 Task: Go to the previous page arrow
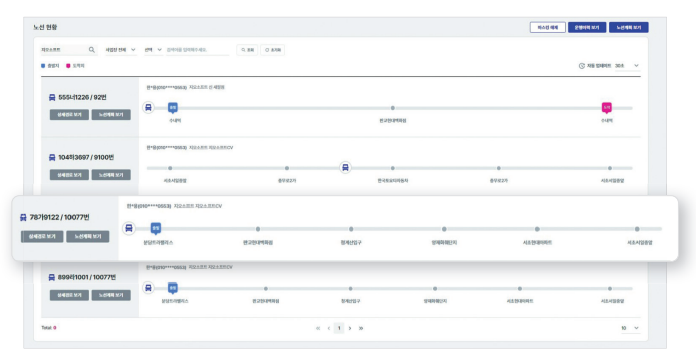point(328,328)
